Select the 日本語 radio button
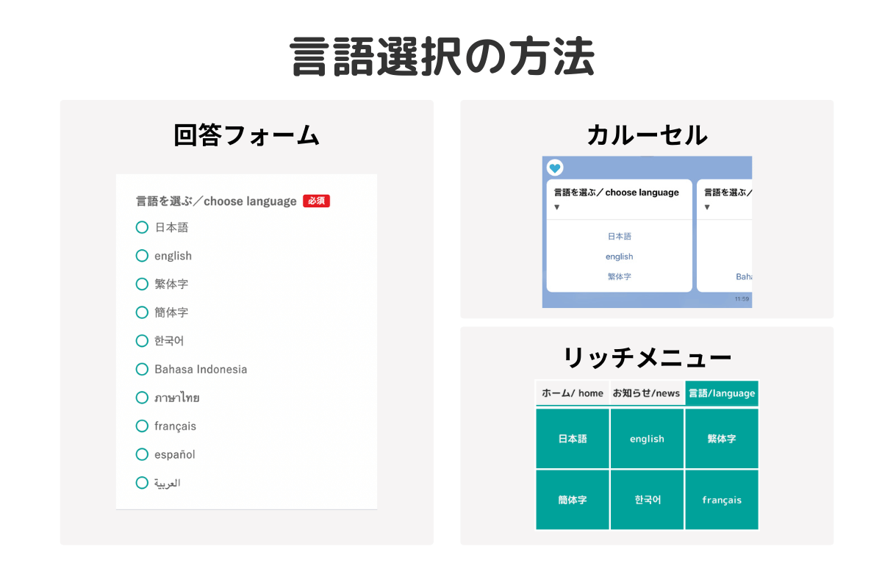 pos(142,227)
